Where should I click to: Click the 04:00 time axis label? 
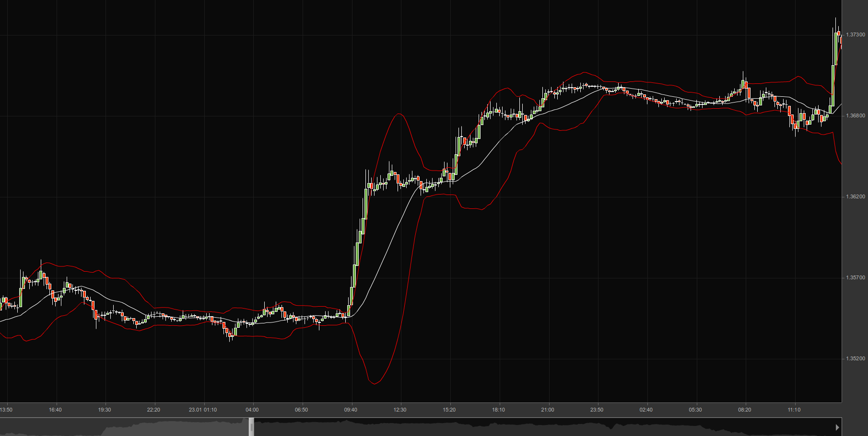click(x=252, y=410)
